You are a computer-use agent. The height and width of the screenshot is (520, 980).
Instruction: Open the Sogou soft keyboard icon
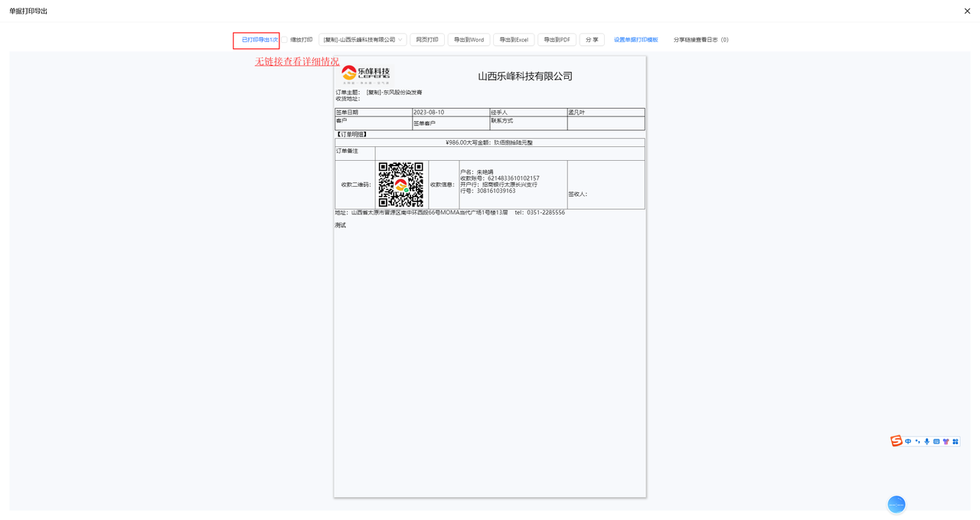pyautogui.click(x=936, y=442)
